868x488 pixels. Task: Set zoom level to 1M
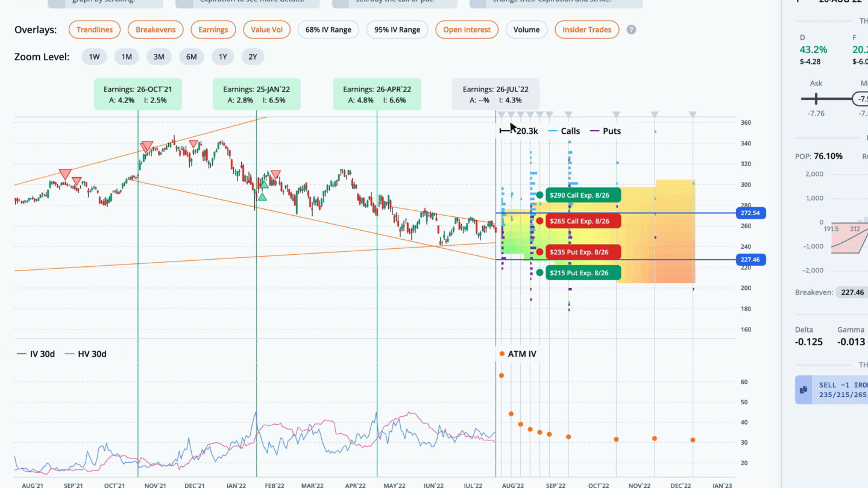pos(127,57)
